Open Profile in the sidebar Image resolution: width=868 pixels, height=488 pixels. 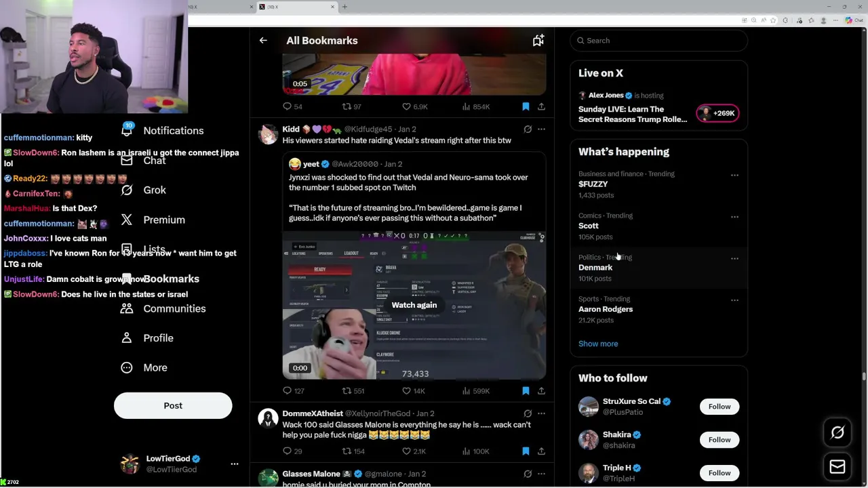pyautogui.click(x=148, y=338)
